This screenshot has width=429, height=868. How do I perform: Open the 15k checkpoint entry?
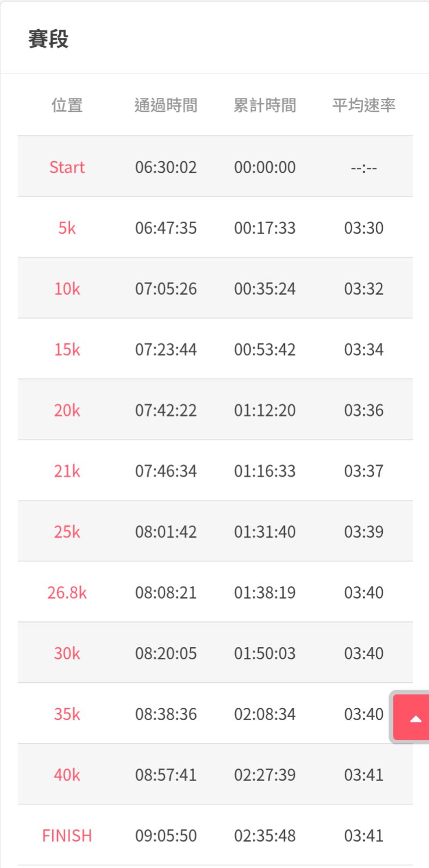[x=67, y=349]
